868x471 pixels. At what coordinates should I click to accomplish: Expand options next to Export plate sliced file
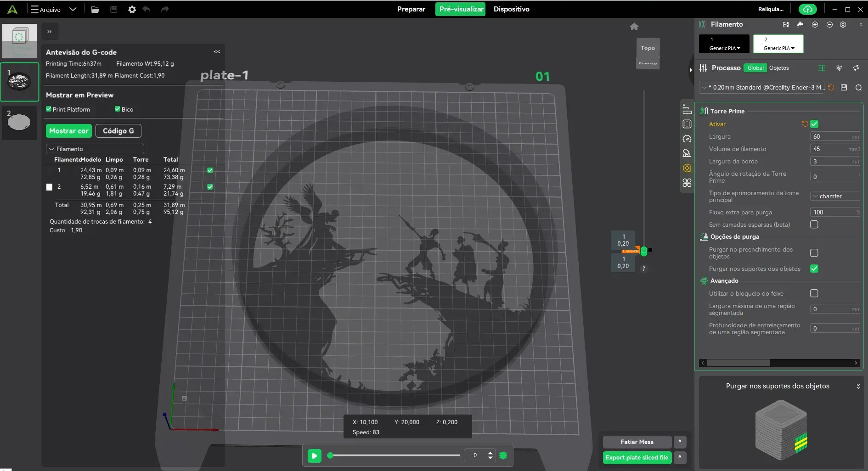pos(680,457)
